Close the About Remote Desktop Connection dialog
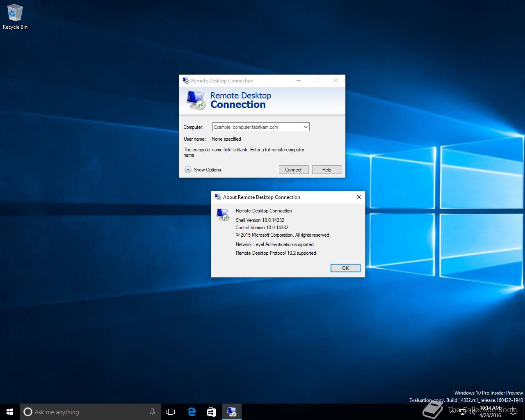Viewport: 525px width, 420px height. tap(359, 197)
